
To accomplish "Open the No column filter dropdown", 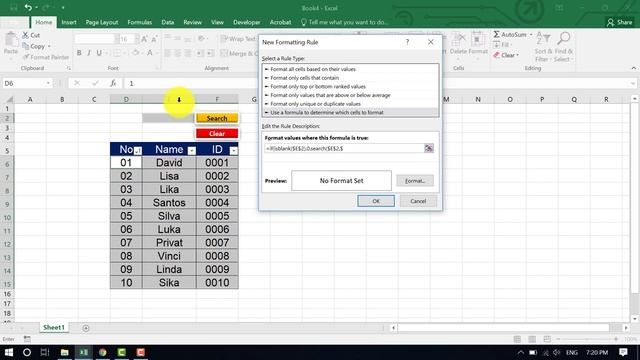I will (138, 151).
